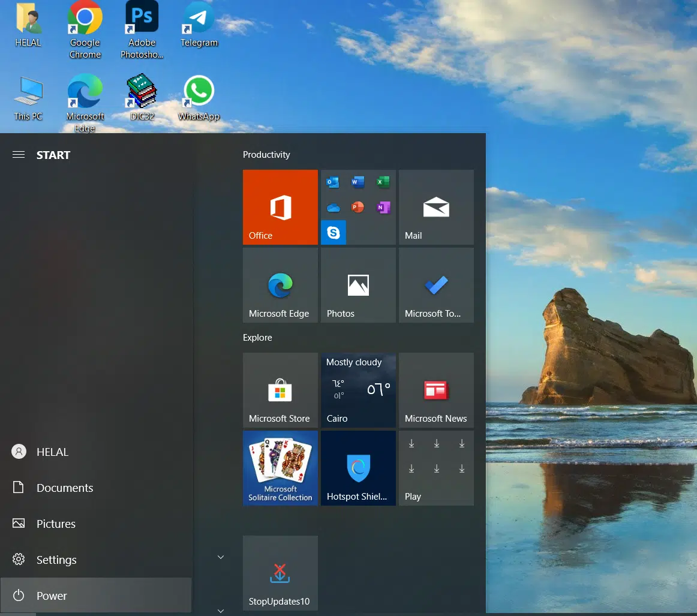Launch Outlook from the Office apps tile
Viewport: 697px width, 616px height.
(332, 182)
